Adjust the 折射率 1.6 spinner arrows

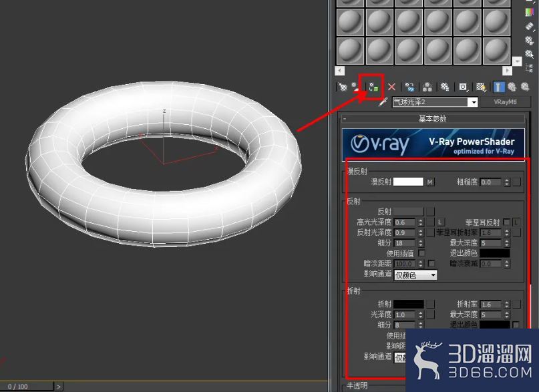point(507,304)
